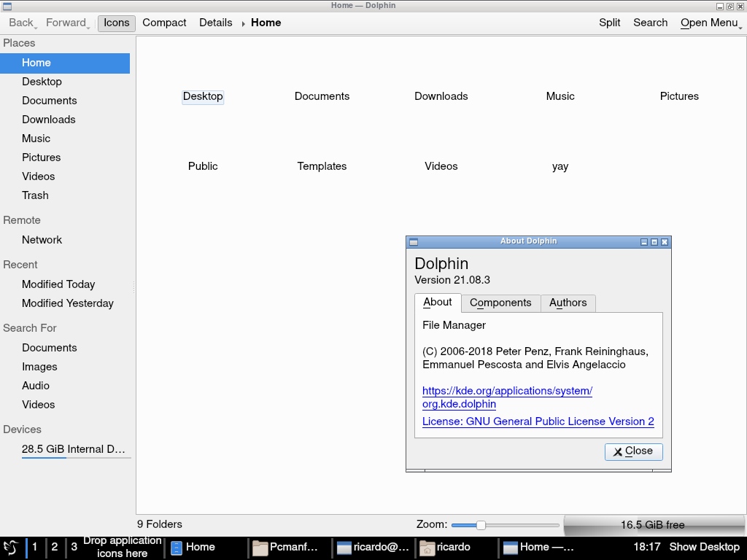Switch to Compact view mode

point(164,23)
